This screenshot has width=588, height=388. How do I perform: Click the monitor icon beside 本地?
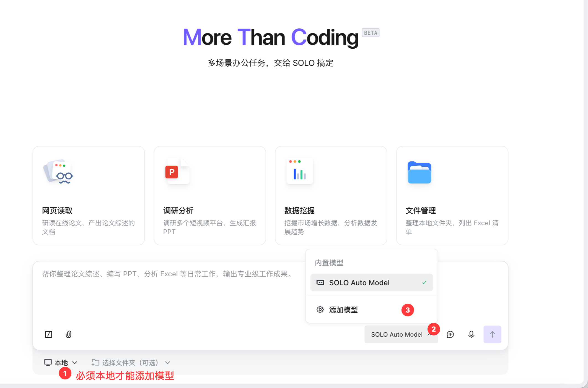[48, 363]
